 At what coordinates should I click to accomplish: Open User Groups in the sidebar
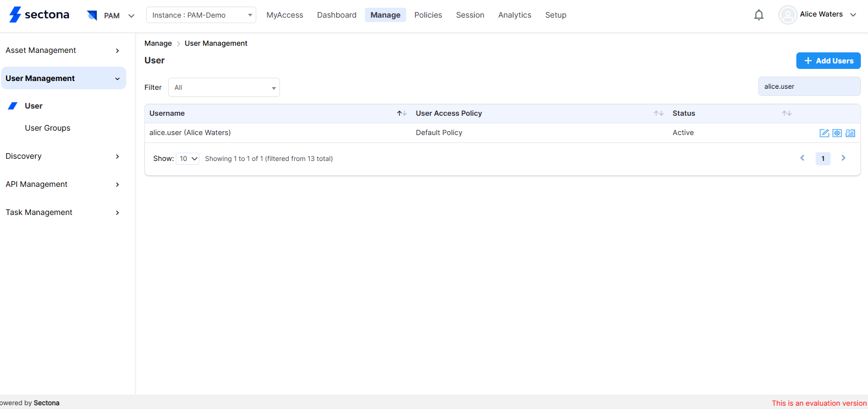tap(47, 128)
